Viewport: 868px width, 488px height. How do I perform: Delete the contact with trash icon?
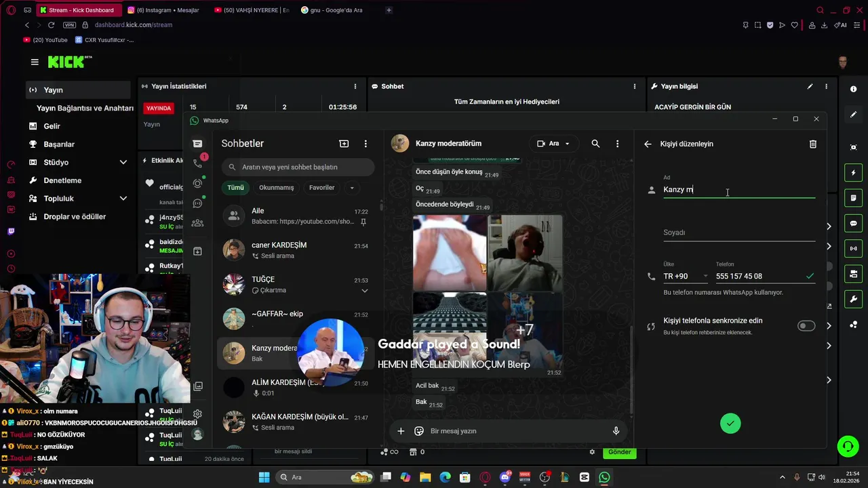[x=813, y=144]
